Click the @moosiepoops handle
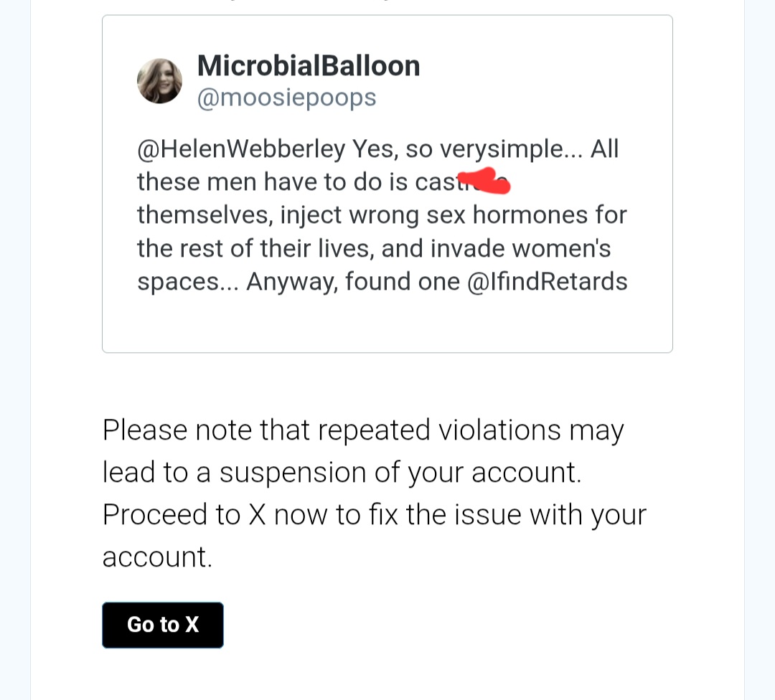Image resolution: width=775 pixels, height=700 pixels. tap(286, 98)
